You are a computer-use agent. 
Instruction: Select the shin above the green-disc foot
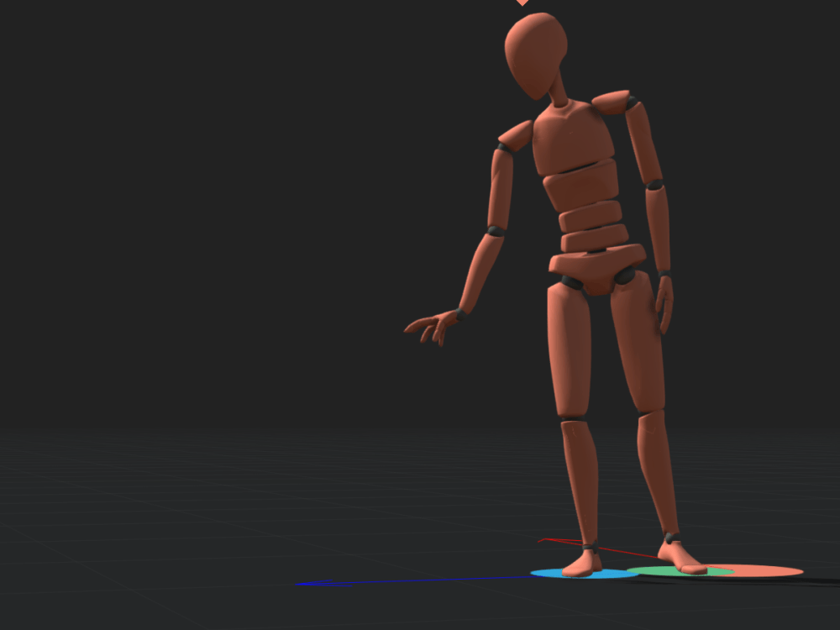(x=658, y=471)
